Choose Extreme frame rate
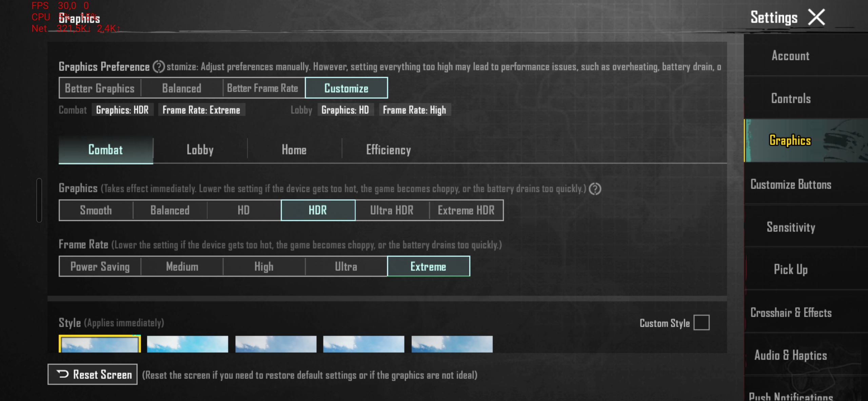 coord(429,266)
